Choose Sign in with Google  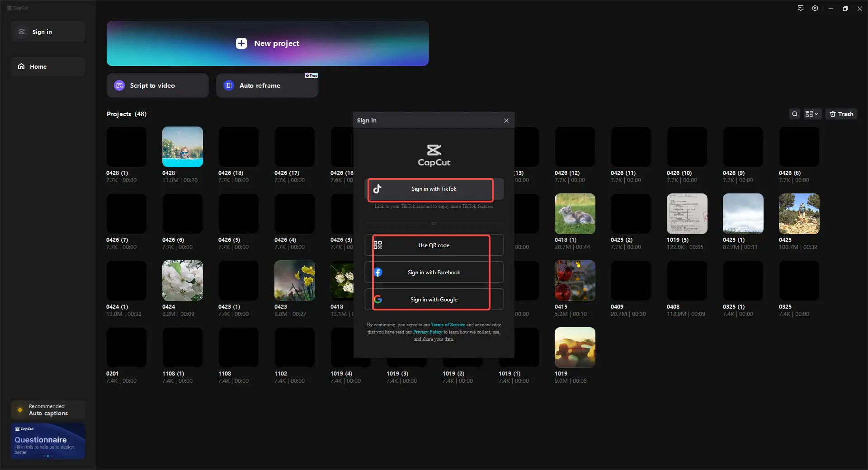(x=434, y=300)
